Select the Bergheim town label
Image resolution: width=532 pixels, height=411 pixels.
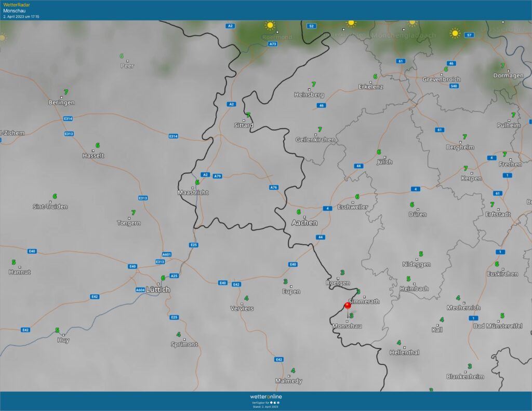click(460, 147)
